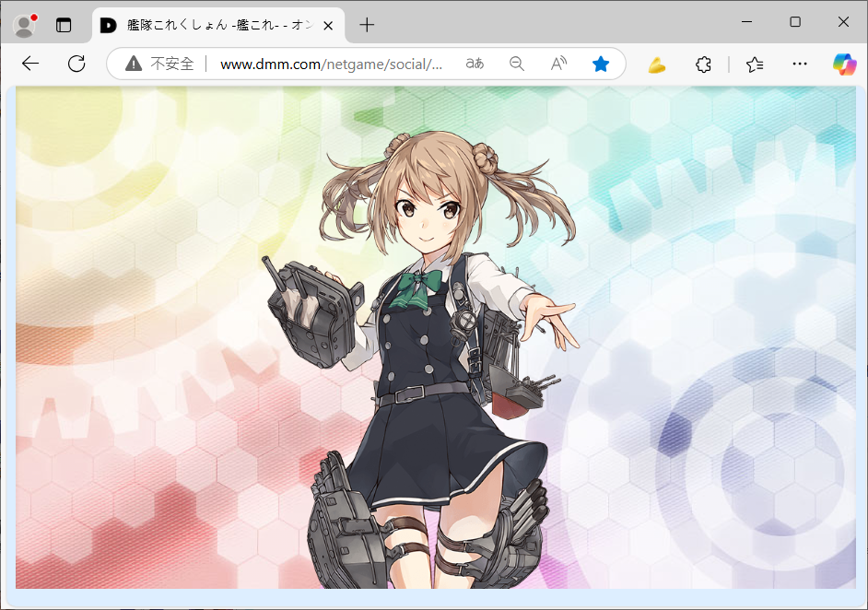Screen dimensions: 868x610
Task: Refresh the current page
Action: [x=76, y=65]
